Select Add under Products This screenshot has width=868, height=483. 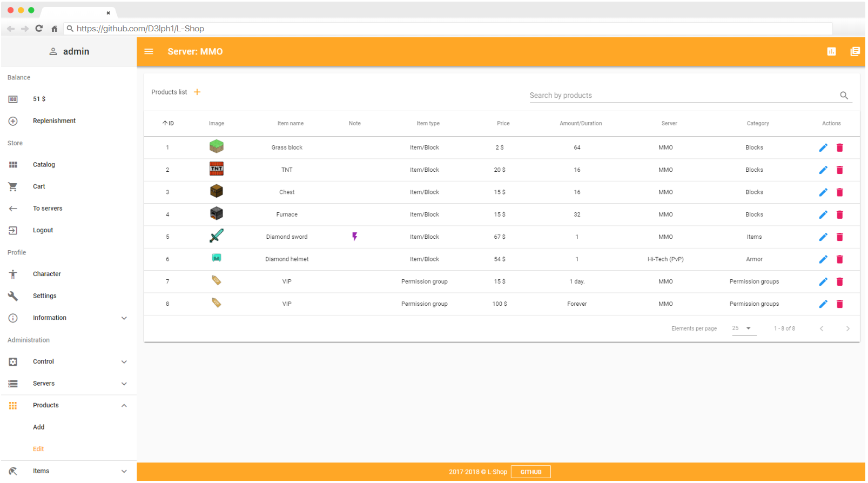coord(39,427)
